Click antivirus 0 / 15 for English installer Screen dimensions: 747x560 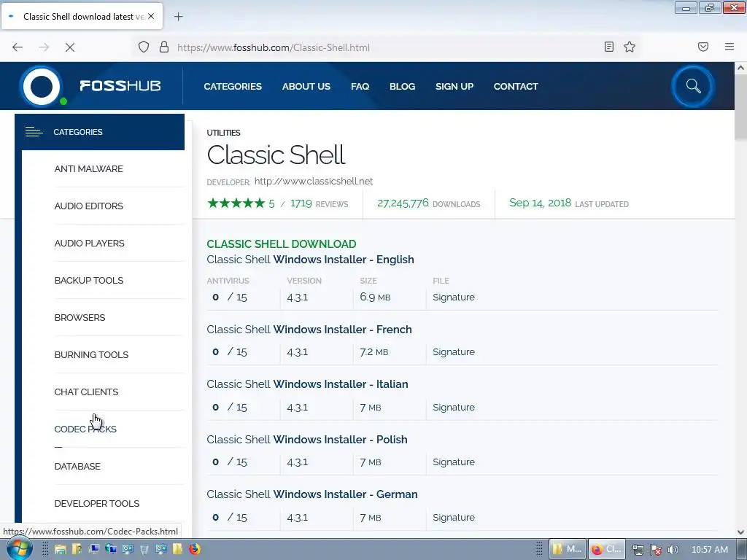(x=230, y=297)
